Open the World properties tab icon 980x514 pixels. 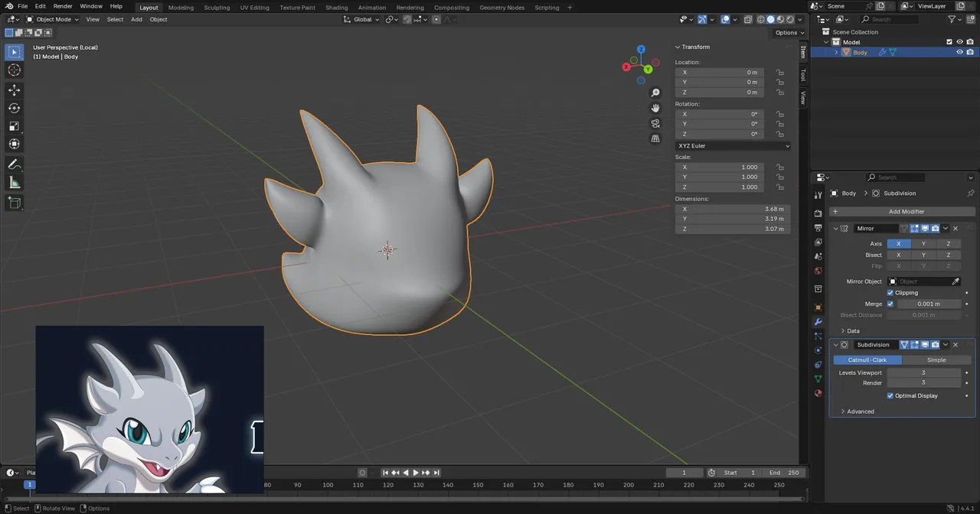(818, 271)
